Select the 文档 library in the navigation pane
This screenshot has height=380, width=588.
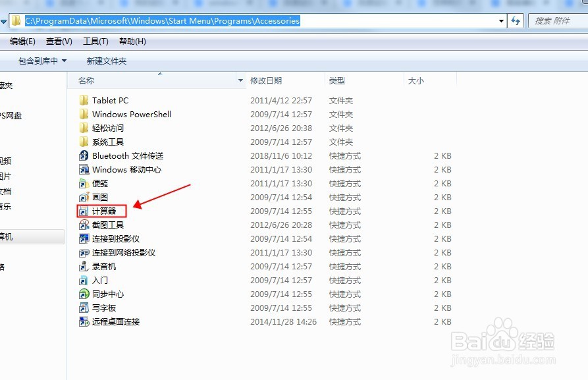coord(5,191)
